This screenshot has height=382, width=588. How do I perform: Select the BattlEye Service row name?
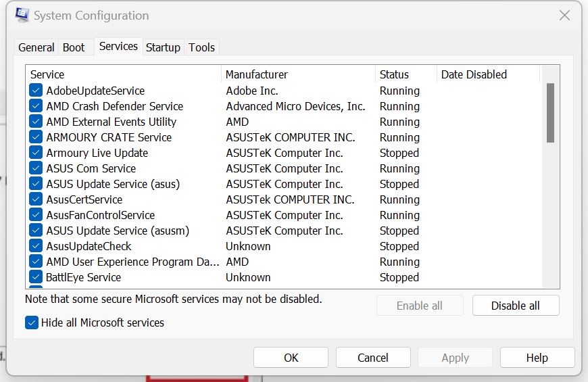point(83,277)
